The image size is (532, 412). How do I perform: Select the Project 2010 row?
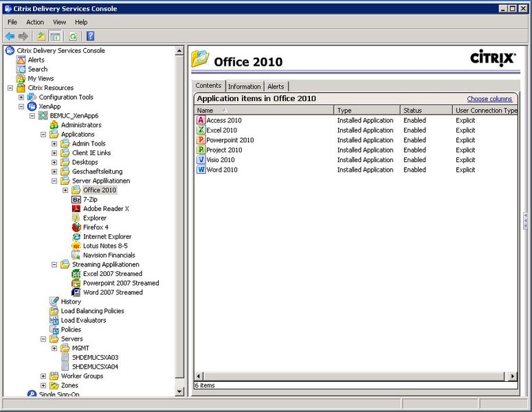click(356, 150)
